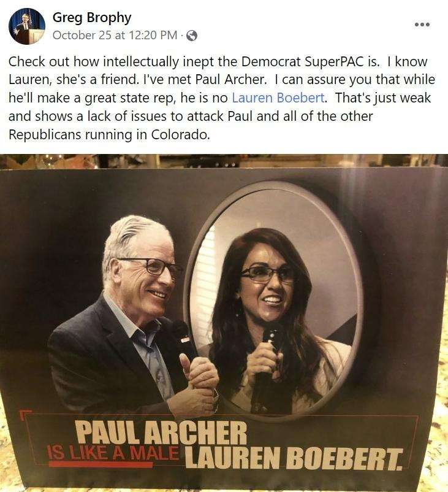Click the '12:20 PM' time text
448x492 pixels.
tap(153, 35)
